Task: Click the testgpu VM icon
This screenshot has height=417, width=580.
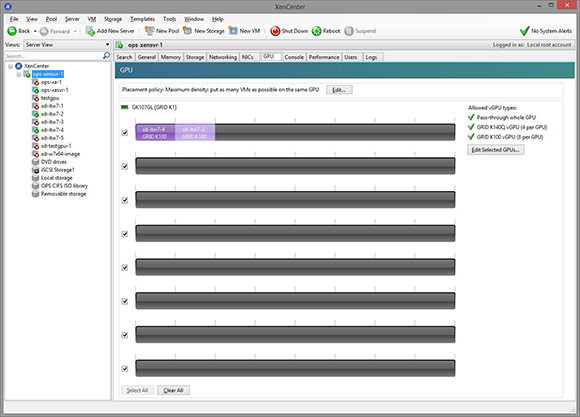Action: pos(36,98)
